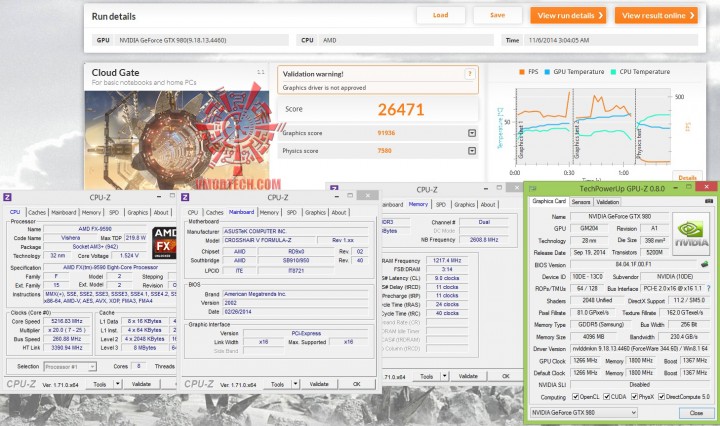720x426 pixels.
Task: Open About tab in the Memory CPU-Z window
Action: coord(488,205)
